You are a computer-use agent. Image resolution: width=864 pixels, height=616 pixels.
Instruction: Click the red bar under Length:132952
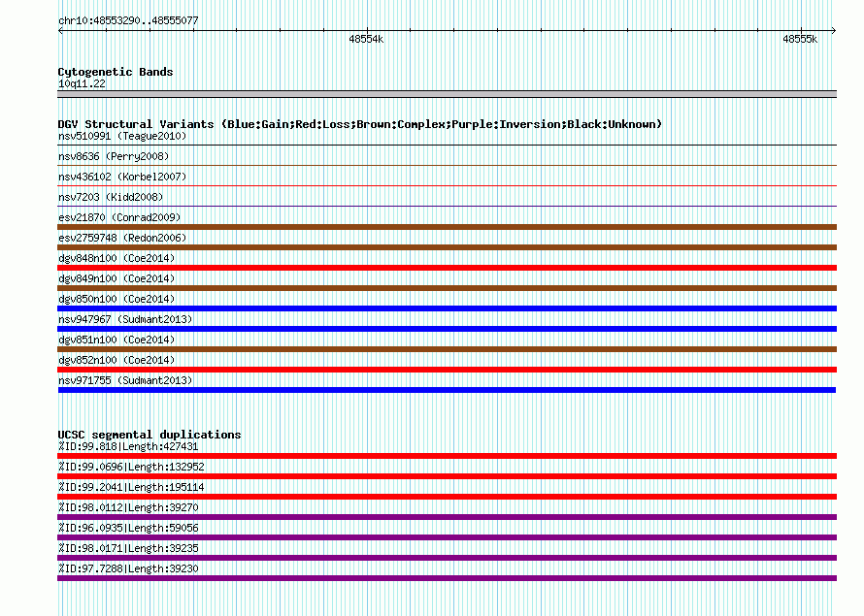tap(447, 476)
